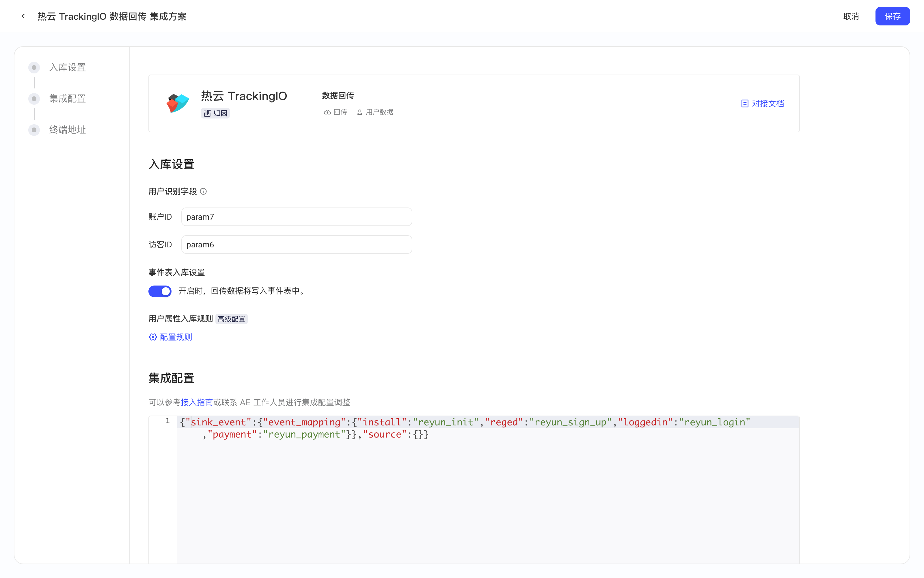
Task: Open the 对接文档 link
Action: pos(763,103)
